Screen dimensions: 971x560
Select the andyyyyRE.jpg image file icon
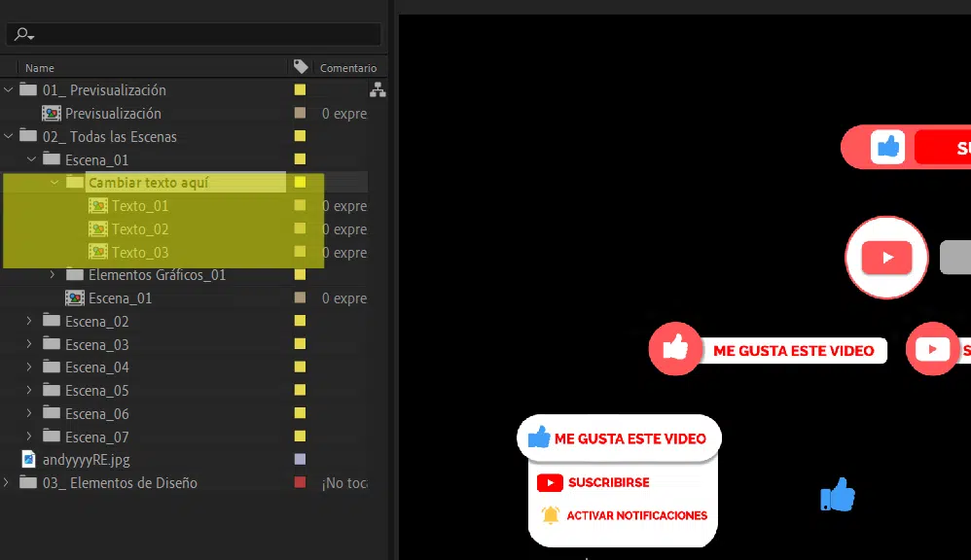click(x=28, y=459)
